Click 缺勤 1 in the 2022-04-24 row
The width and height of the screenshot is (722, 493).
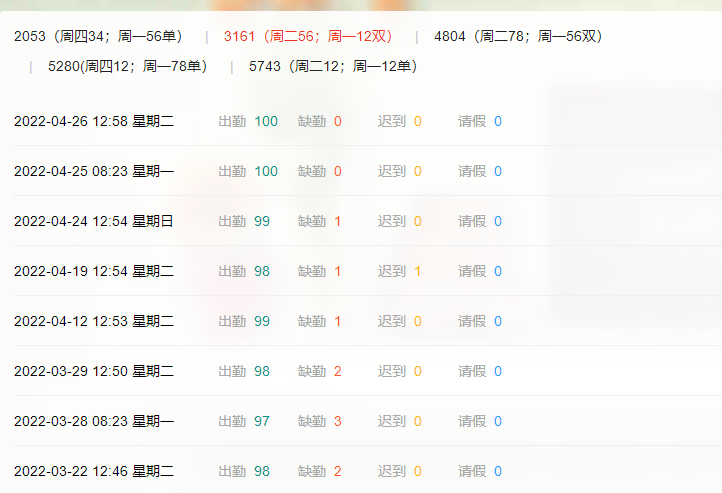320,221
